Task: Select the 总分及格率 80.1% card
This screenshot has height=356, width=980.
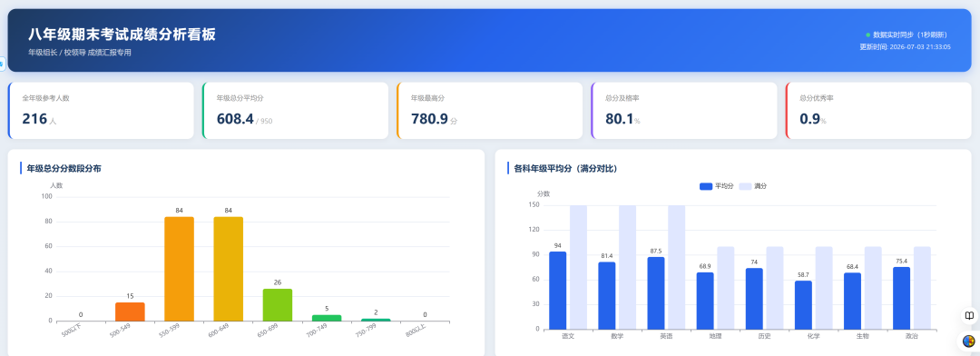Action: click(x=684, y=110)
